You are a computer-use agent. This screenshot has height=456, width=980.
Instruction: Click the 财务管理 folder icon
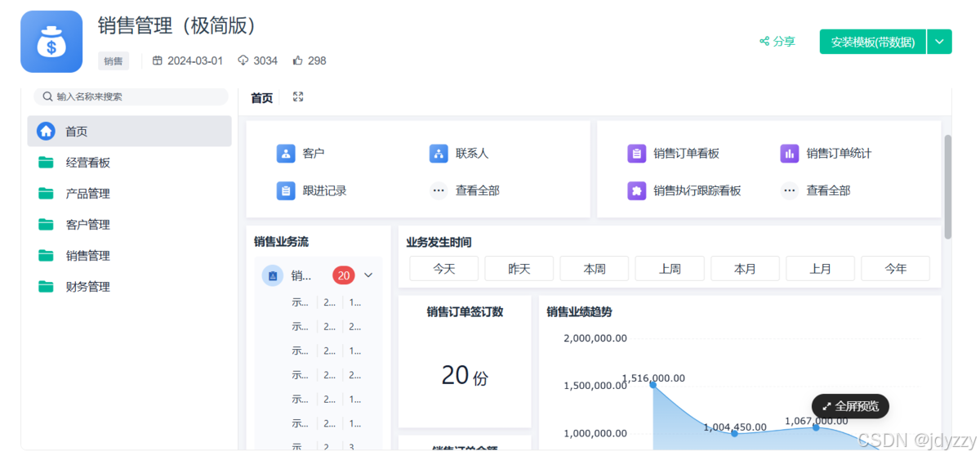coord(46,286)
